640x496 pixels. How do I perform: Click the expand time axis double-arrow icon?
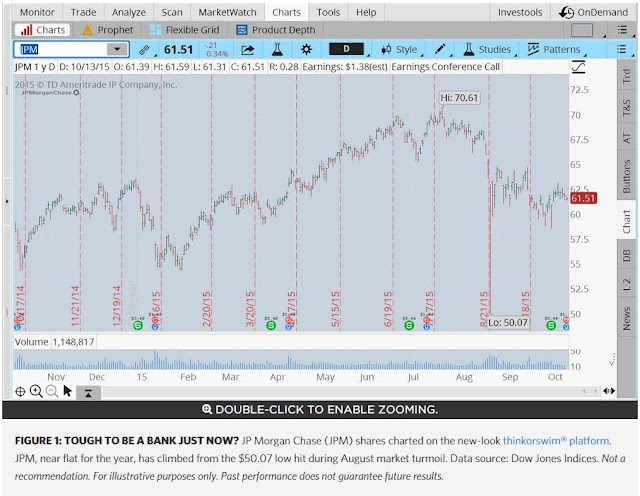click(x=609, y=391)
